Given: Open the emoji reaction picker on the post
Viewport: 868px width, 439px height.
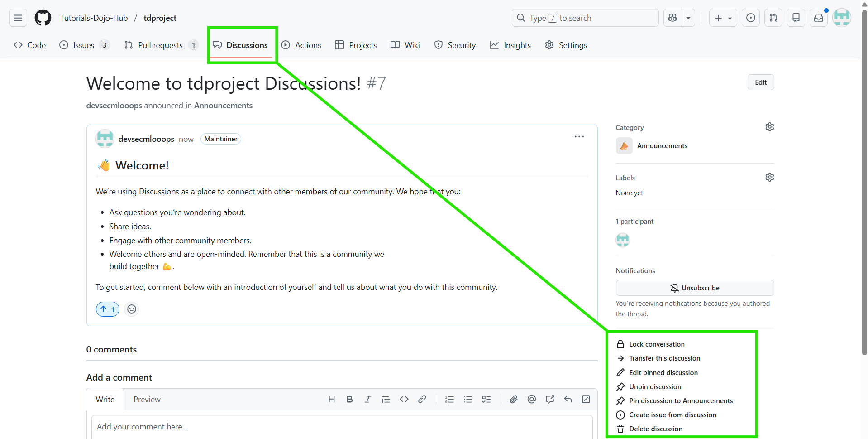Looking at the screenshot, I should (131, 309).
